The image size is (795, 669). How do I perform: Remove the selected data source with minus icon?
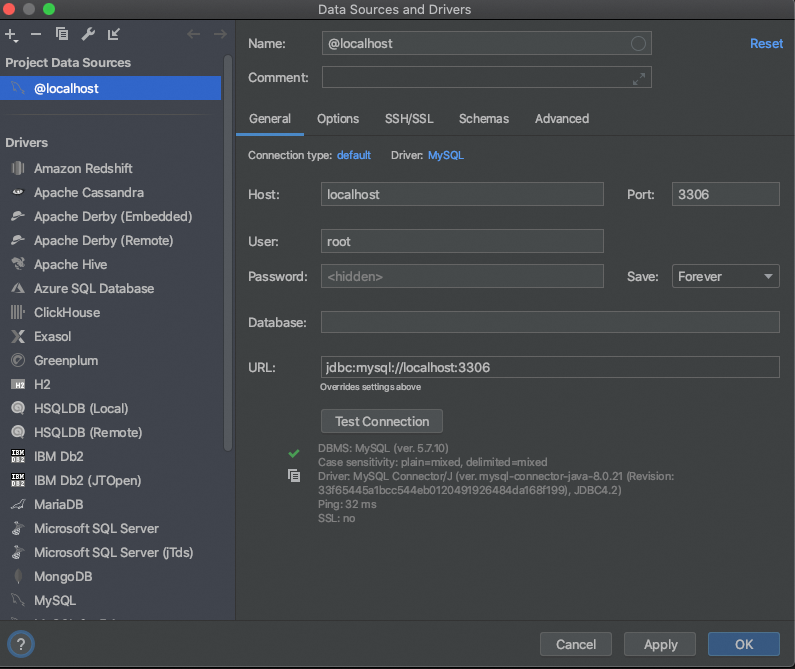35,34
